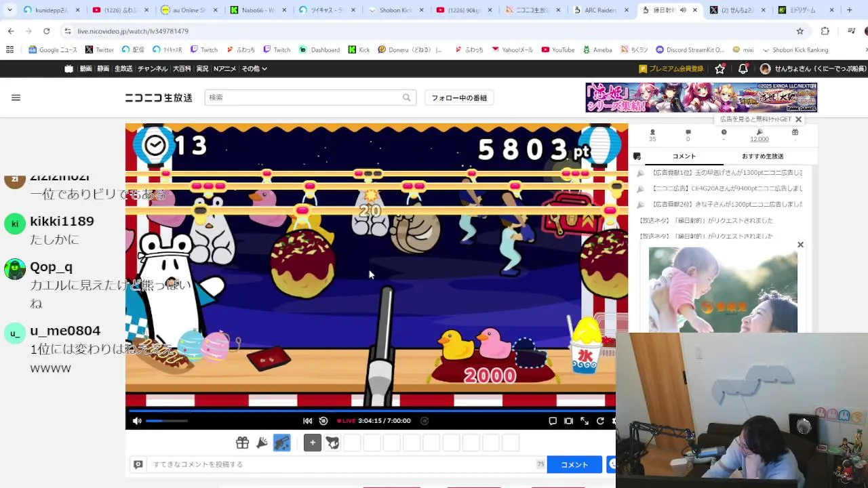Open browser extensions puzzle icon
Screen dimensions: 868x488
point(825,31)
